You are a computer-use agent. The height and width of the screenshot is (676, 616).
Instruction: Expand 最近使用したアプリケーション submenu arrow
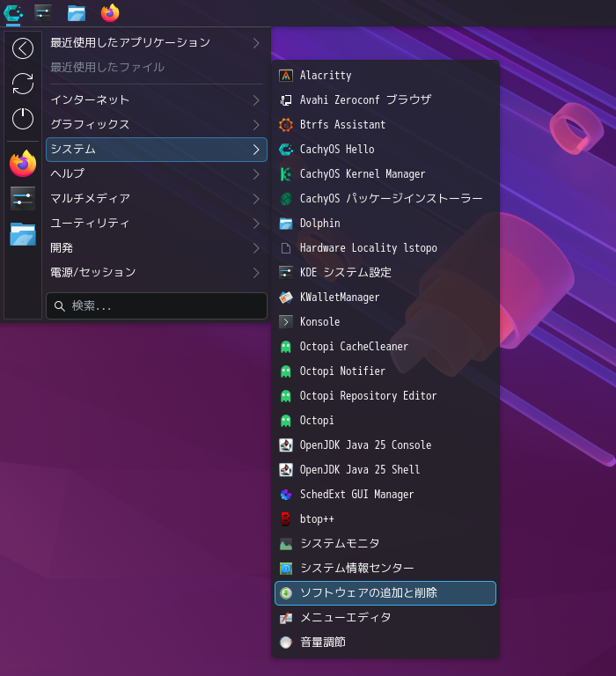(x=256, y=42)
